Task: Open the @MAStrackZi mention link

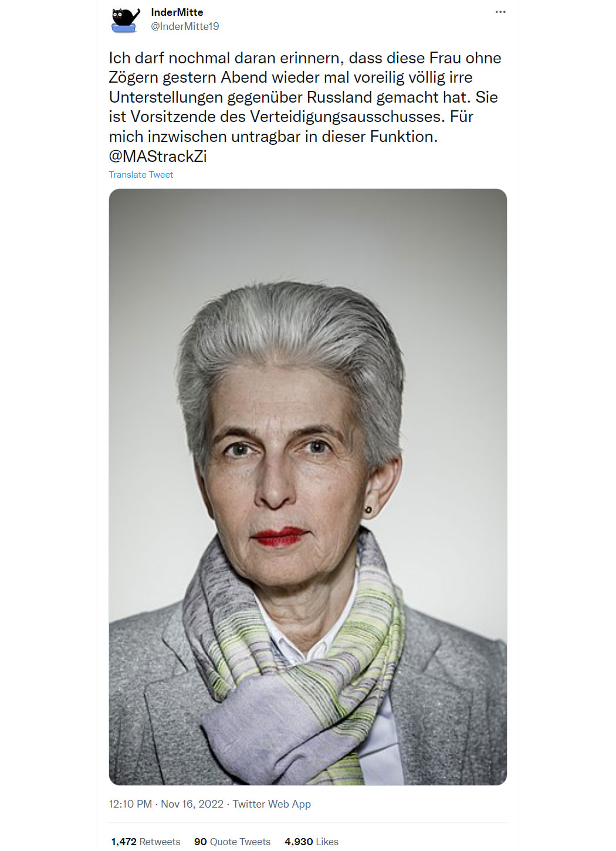Action: point(158,157)
